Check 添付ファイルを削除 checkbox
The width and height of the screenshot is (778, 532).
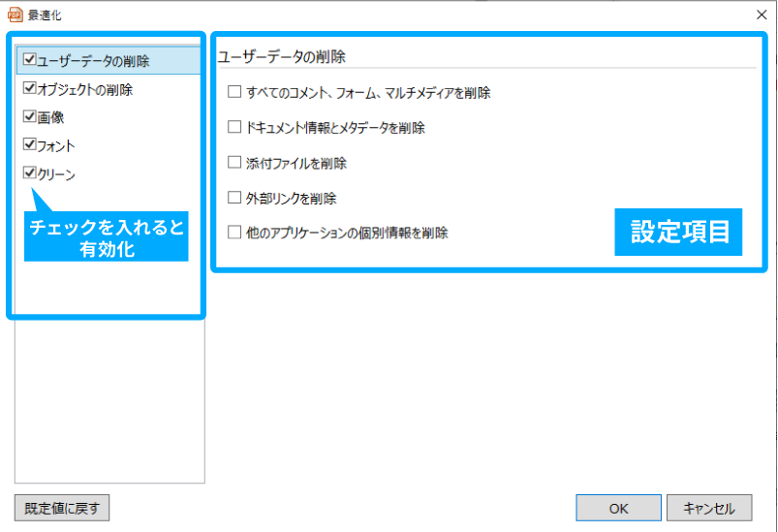pyautogui.click(x=234, y=162)
